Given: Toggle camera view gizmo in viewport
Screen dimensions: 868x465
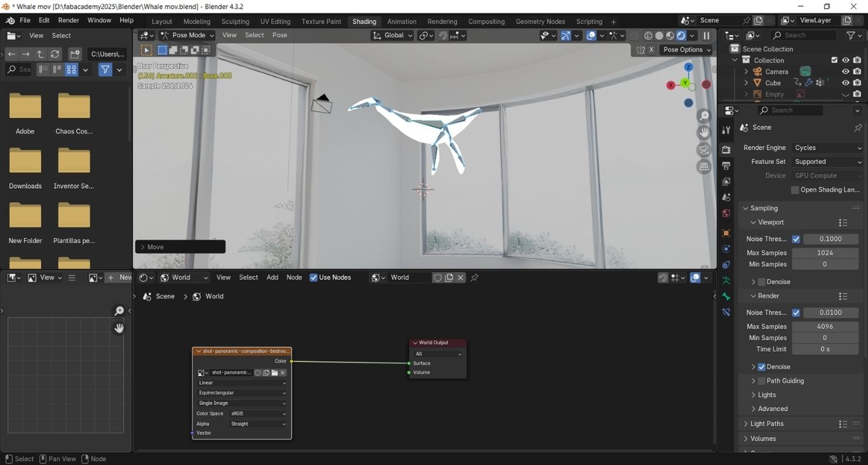Looking at the screenshot, I should (703, 149).
